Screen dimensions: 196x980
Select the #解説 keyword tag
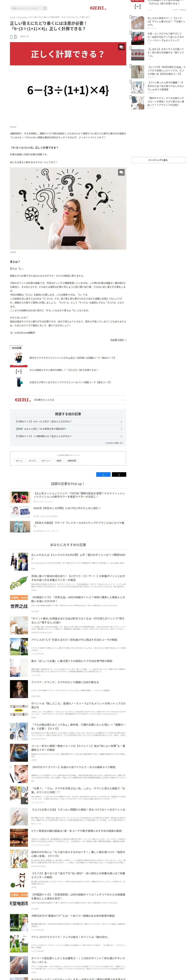pos(59,461)
